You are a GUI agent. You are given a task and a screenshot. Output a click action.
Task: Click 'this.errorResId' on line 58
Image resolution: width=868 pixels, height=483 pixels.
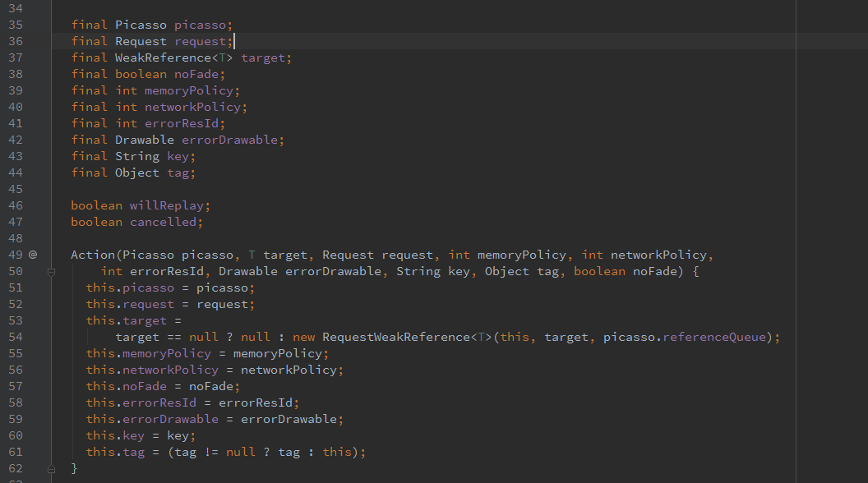[141, 402]
